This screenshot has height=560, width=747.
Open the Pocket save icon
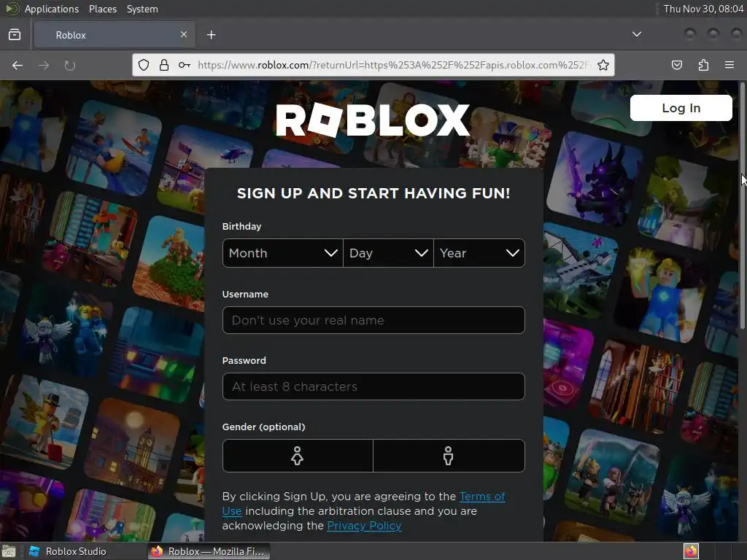[x=676, y=65]
